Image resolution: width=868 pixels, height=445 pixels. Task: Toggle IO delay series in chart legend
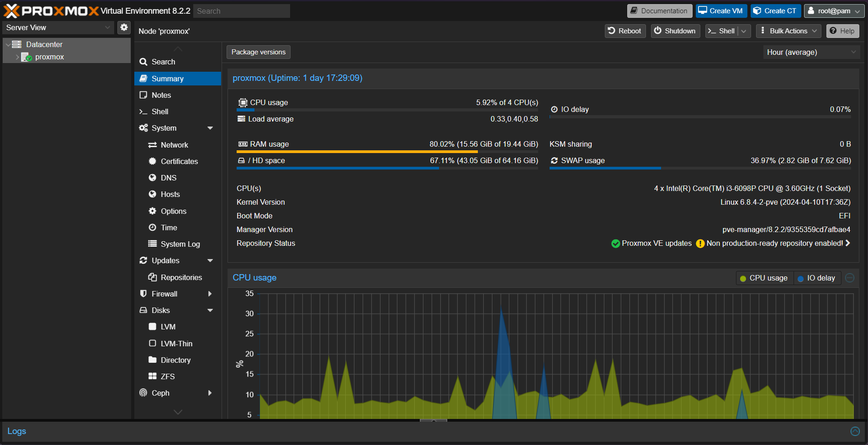tap(816, 278)
